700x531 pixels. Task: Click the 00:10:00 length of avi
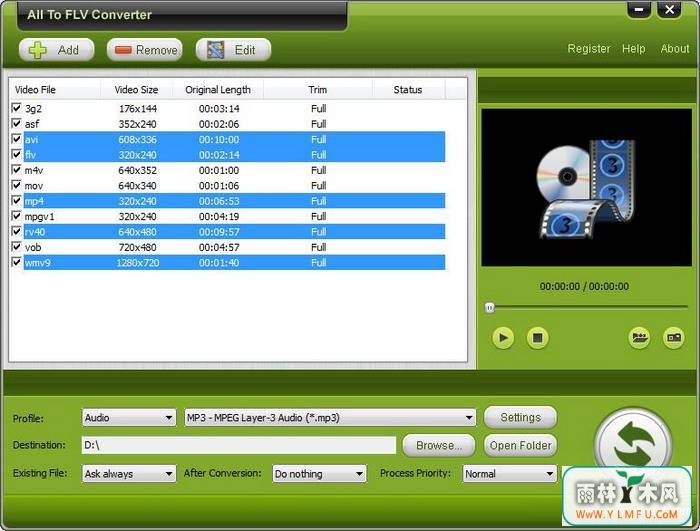tap(219, 139)
